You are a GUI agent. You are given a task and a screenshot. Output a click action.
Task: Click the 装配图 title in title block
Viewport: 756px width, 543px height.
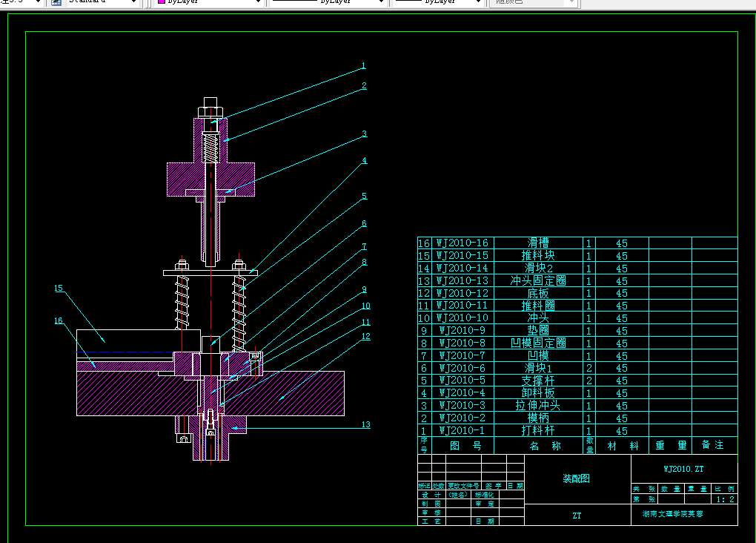[x=576, y=478]
